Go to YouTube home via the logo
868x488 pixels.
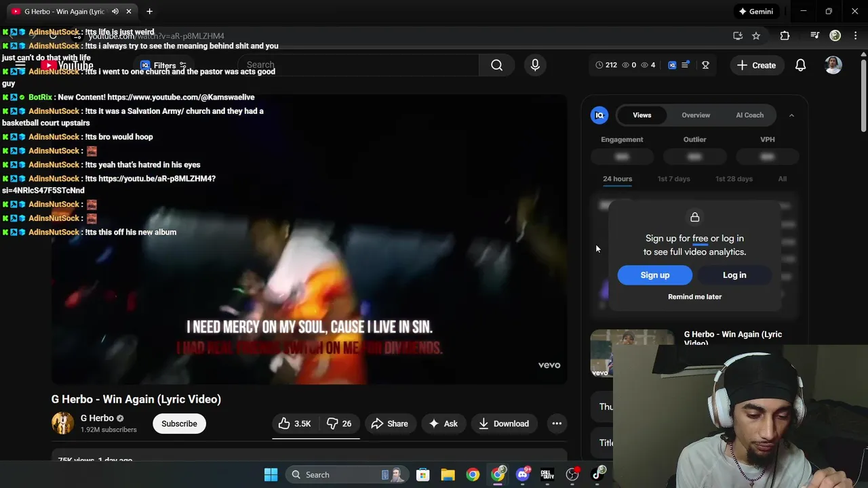(x=68, y=66)
